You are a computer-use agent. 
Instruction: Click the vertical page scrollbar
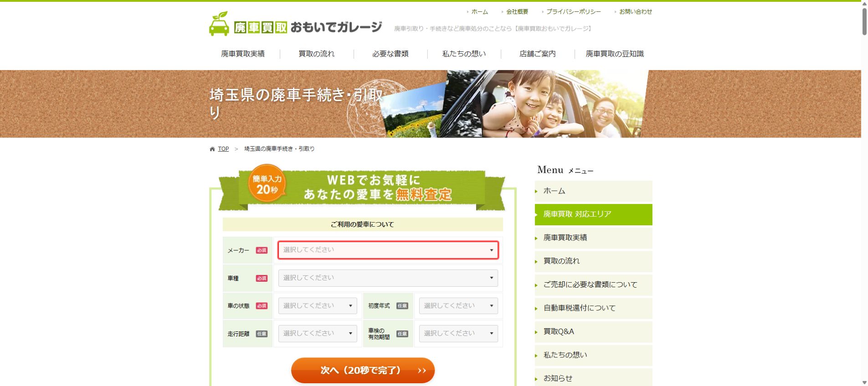coord(864,21)
